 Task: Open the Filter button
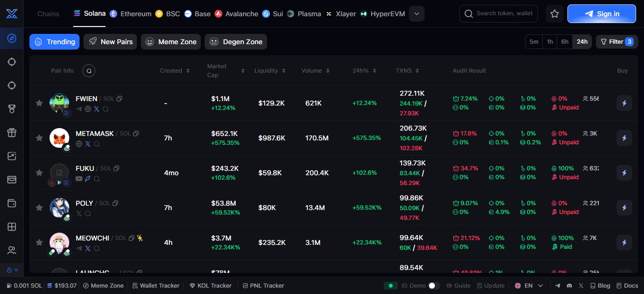pos(617,42)
